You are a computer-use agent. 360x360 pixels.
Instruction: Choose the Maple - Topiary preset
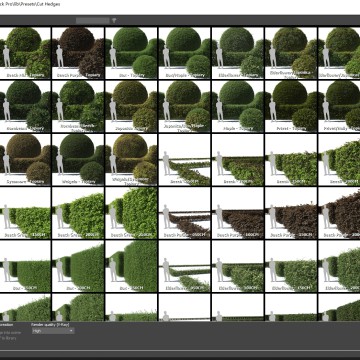click(x=238, y=106)
